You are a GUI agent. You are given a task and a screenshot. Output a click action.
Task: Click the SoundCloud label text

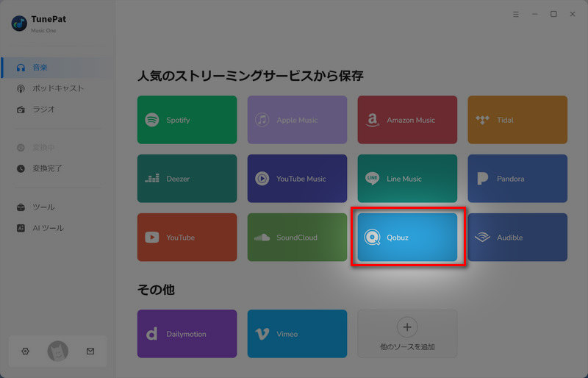(297, 238)
